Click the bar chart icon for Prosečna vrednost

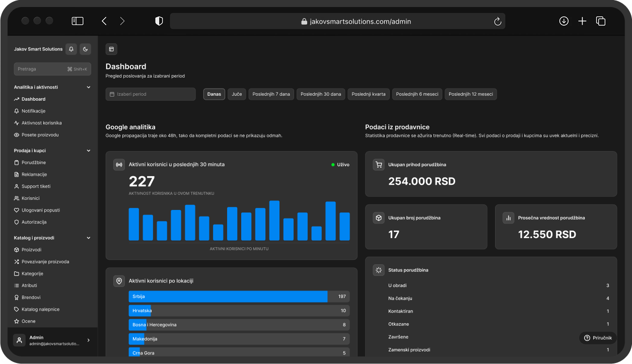tap(509, 218)
